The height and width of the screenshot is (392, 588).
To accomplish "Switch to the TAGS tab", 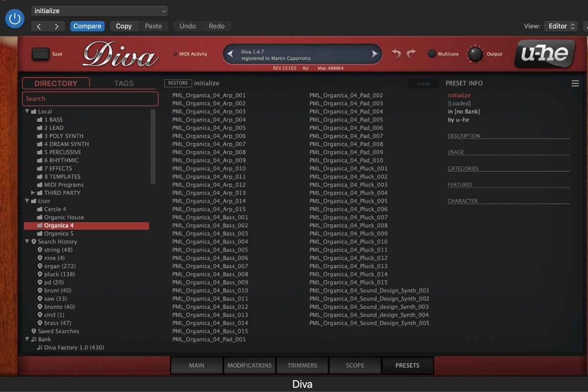I will (123, 83).
